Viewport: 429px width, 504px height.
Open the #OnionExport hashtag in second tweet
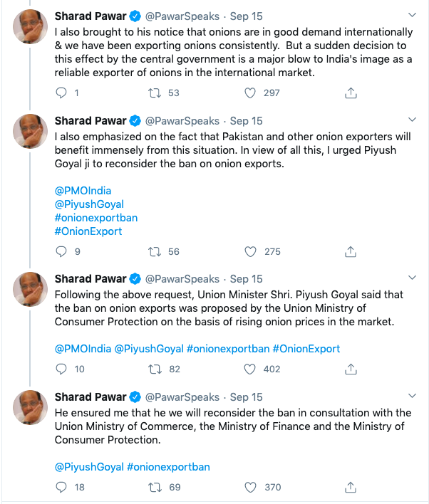coord(88,231)
